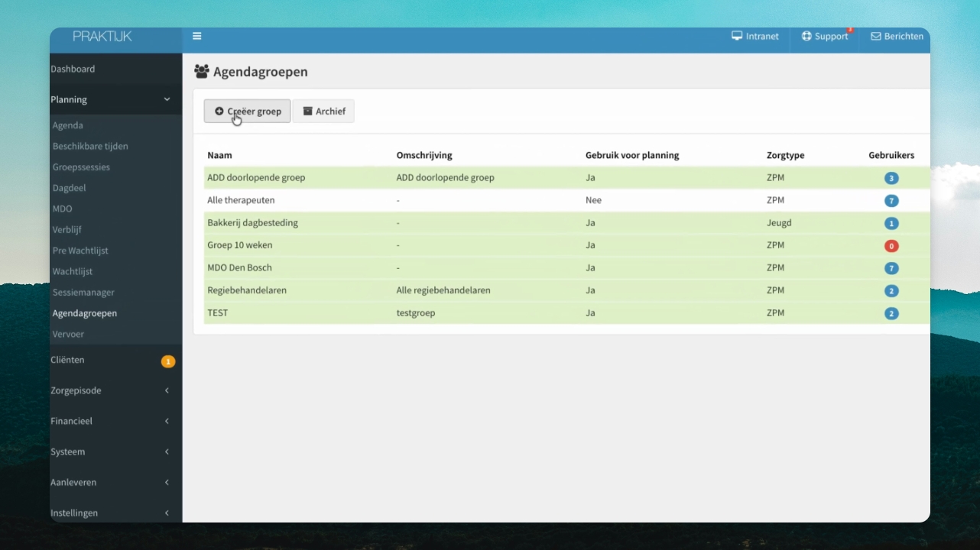Click the Gebruik voor planning column header
Viewport: 980px width, 550px height.
pos(632,155)
